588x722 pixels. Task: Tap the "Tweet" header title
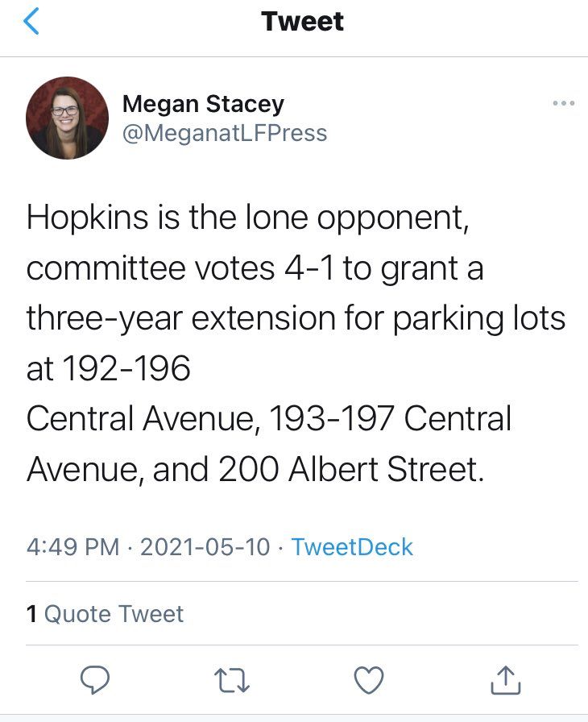tap(303, 22)
